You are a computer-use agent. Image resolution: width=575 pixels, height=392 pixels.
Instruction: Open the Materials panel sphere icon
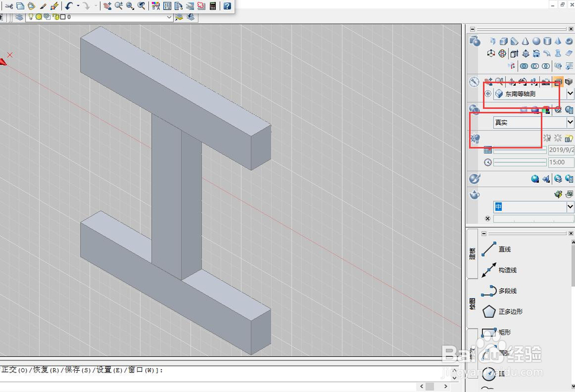coord(535,179)
